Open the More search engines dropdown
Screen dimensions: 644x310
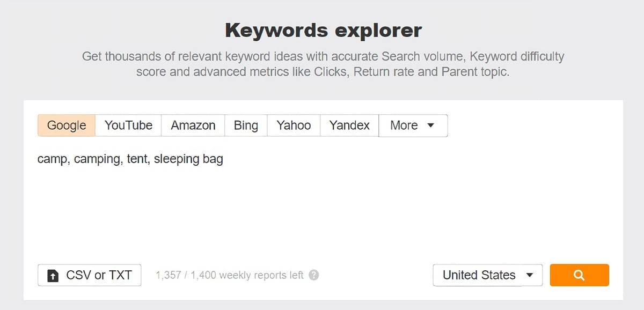tap(413, 125)
